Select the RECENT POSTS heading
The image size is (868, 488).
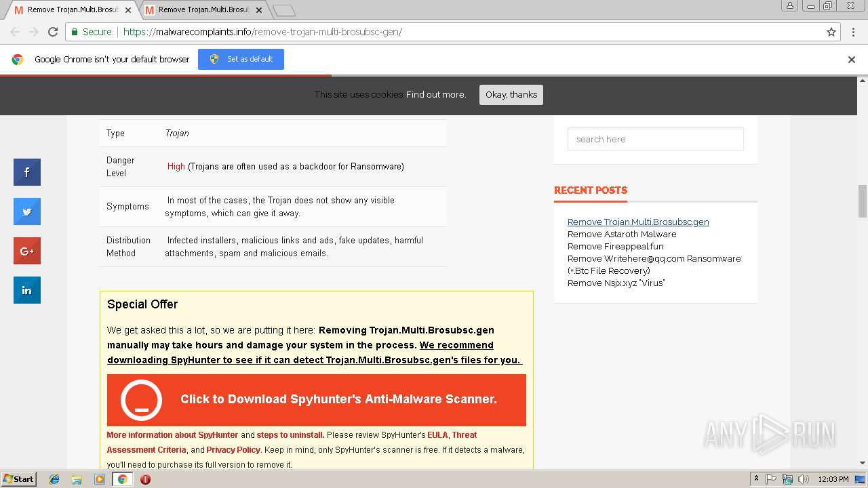point(591,190)
